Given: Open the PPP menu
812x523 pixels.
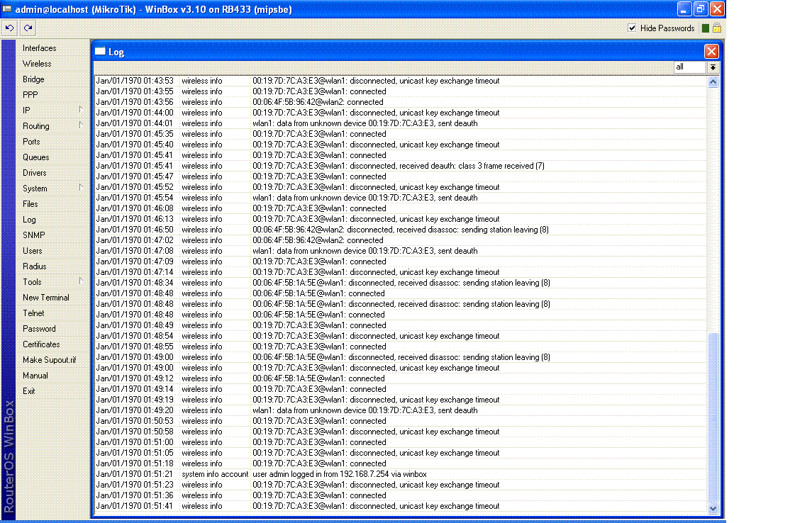Looking at the screenshot, I should pyautogui.click(x=30, y=95).
